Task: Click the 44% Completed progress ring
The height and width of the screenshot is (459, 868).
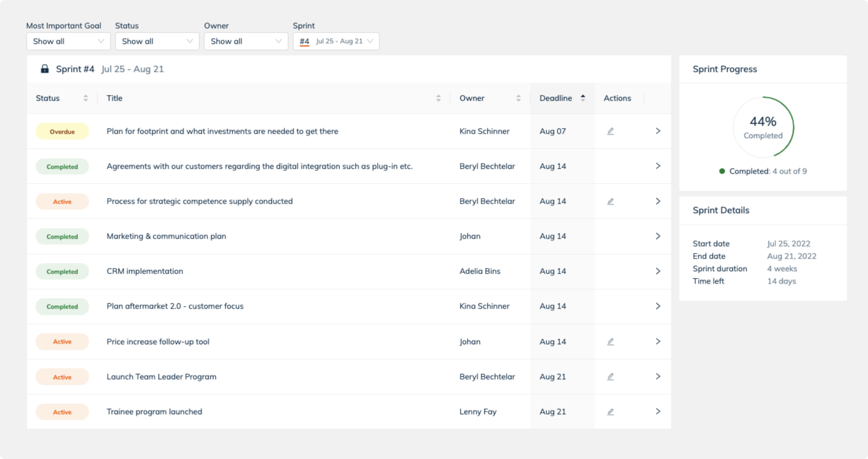Action: point(763,127)
